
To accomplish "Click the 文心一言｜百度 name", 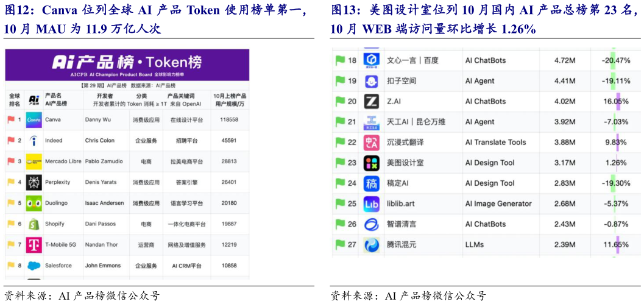I will tap(412, 60).
